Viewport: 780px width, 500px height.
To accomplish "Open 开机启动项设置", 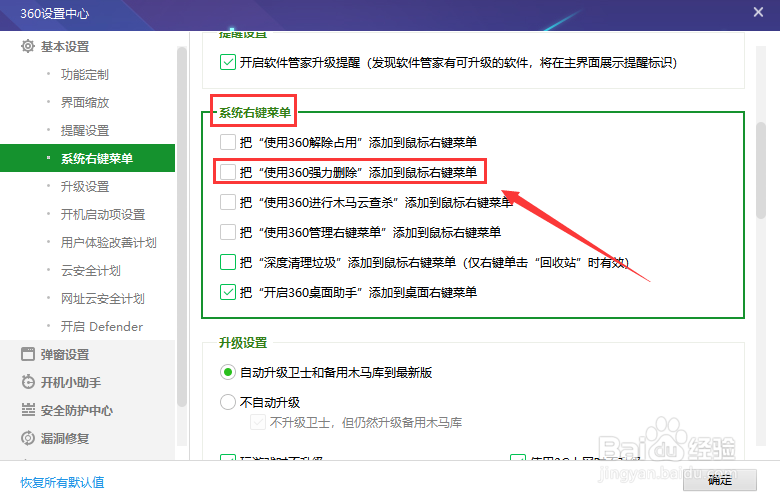I will 102,214.
